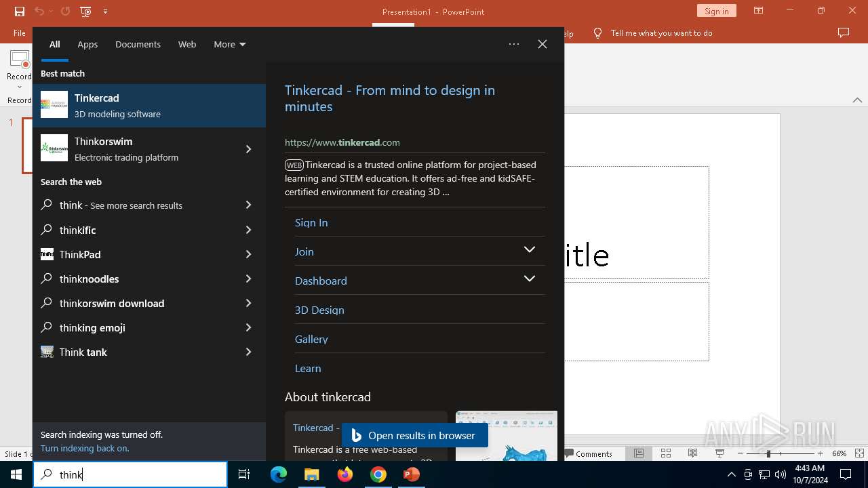The width and height of the screenshot is (868, 488).
Task: Close the Windows search panel
Action: coord(542,44)
